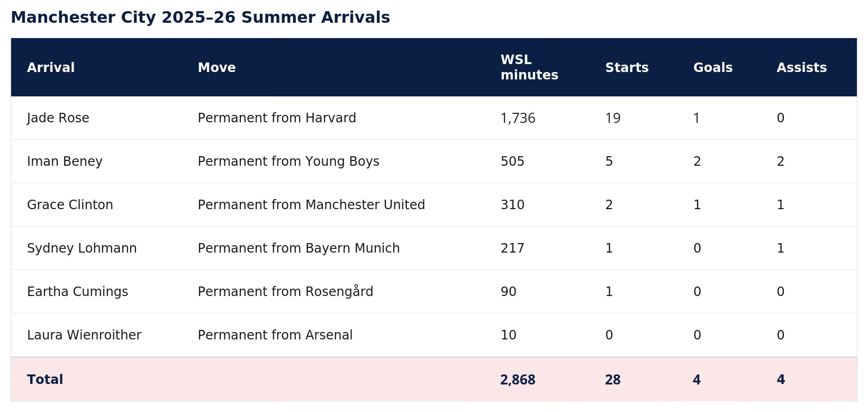Screen dimensions: 868x412
Task: Click the Goals column header
Action: click(713, 68)
